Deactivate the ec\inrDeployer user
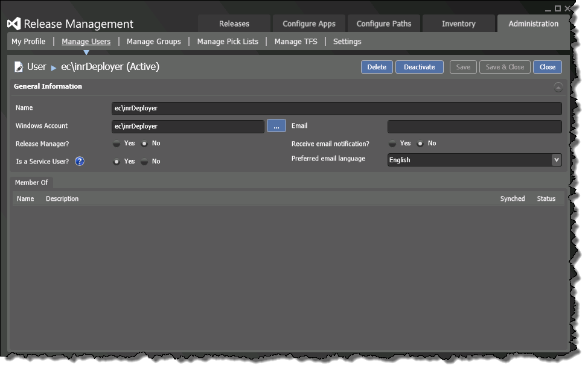 [x=419, y=67]
